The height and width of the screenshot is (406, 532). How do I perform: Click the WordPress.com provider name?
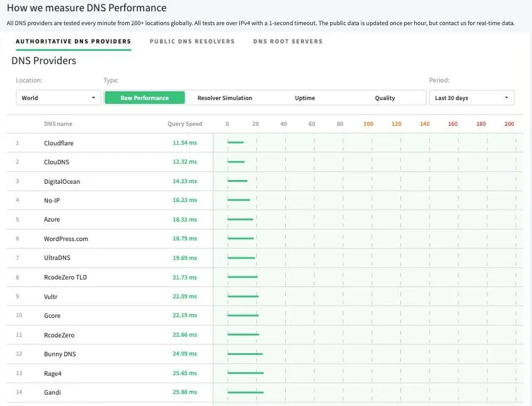(66, 239)
